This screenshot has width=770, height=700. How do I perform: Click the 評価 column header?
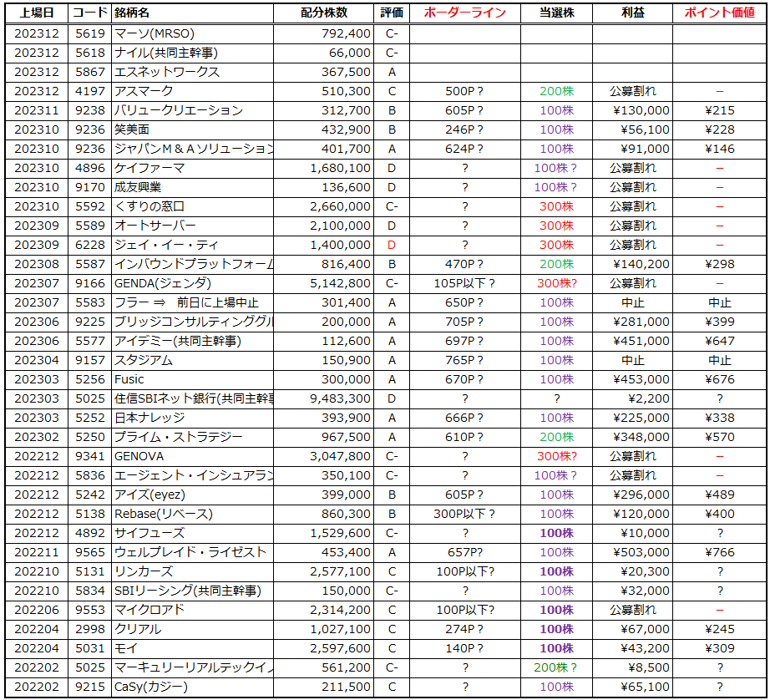tap(392, 13)
